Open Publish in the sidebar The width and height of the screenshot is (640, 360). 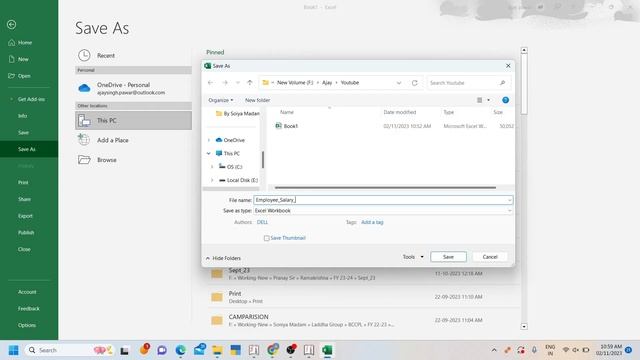26,233
